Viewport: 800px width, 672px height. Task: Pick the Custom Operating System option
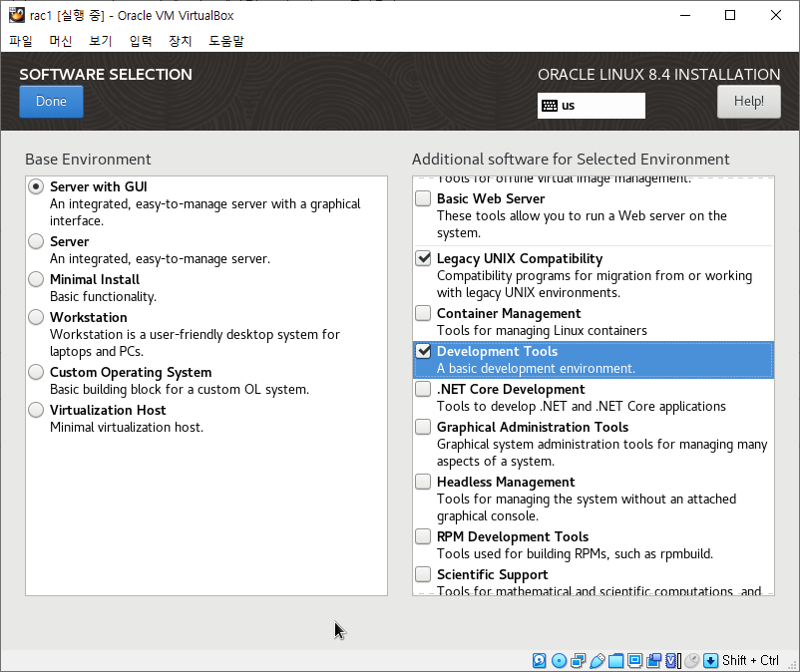(36, 372)
